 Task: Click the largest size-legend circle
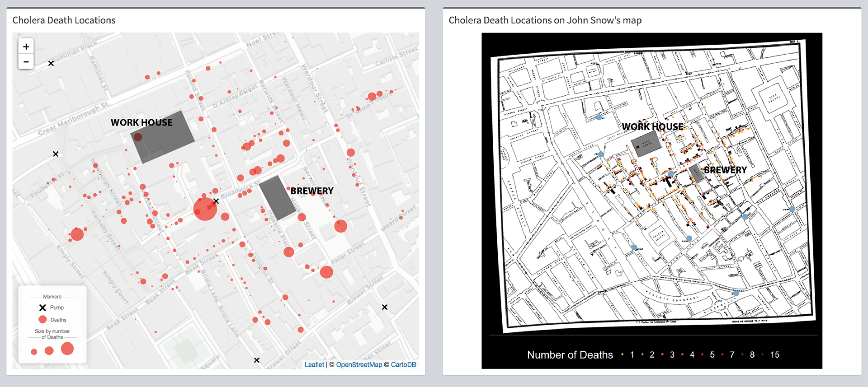tap(67, 349)
